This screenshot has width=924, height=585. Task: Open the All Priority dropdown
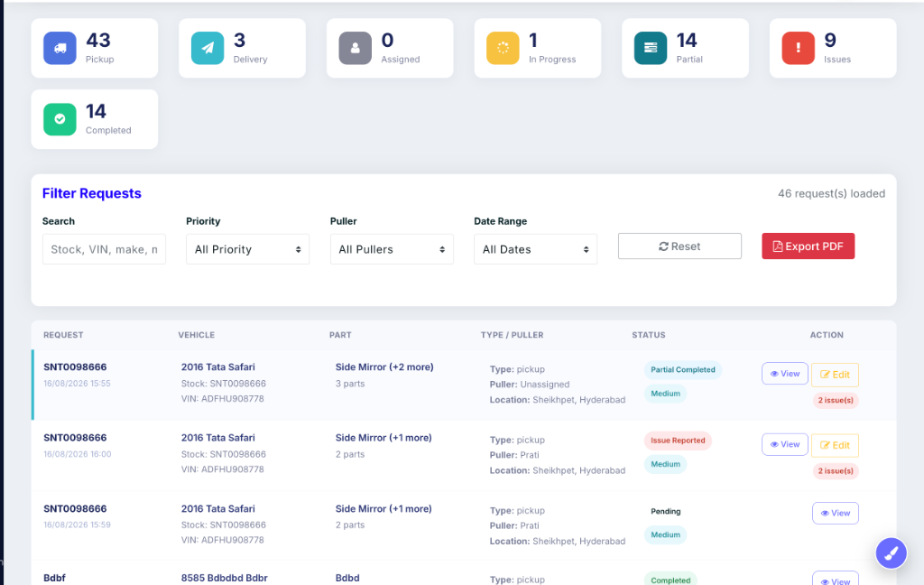pyautogui.click(x=247, y=249)
